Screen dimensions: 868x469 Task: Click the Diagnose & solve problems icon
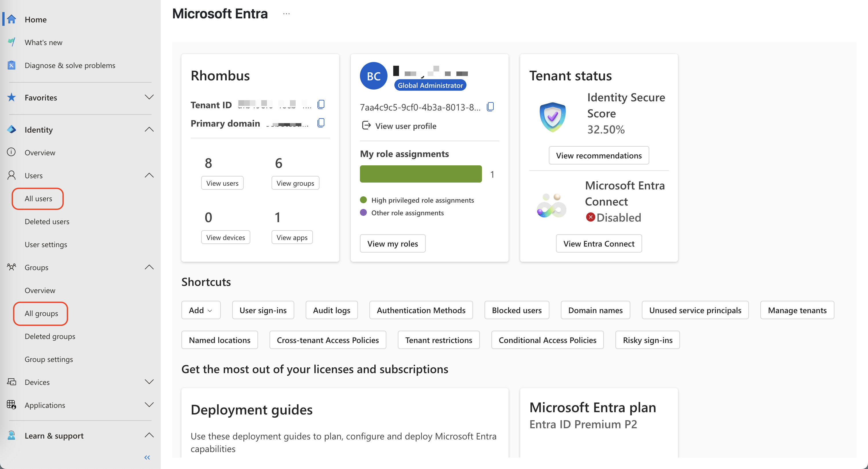tap(11, 65)
